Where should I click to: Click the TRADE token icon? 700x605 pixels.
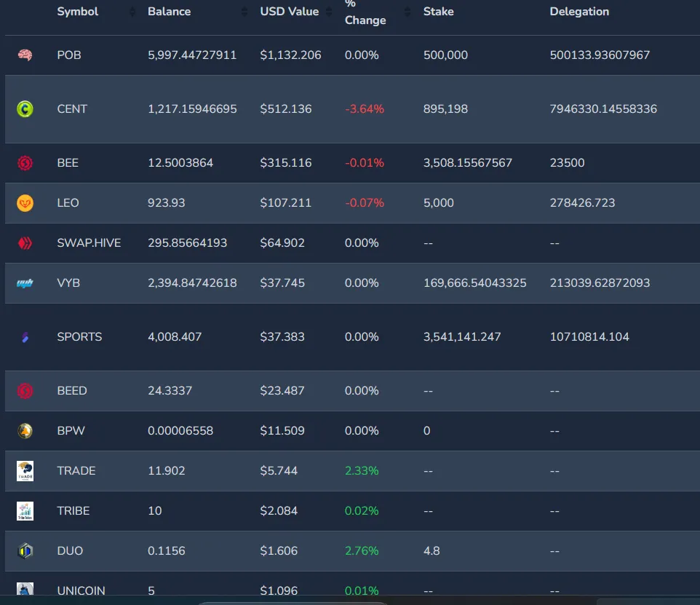[25, 471]
